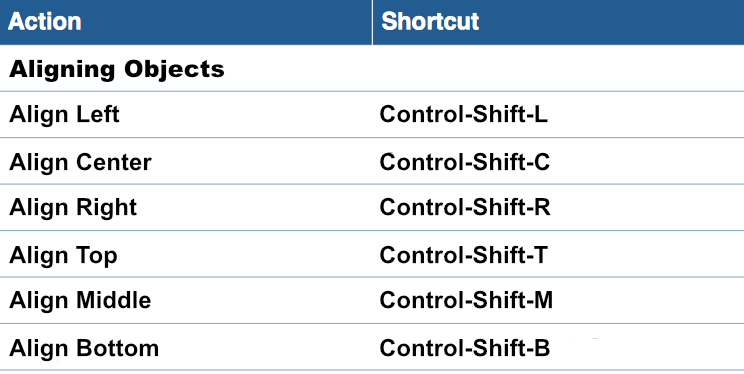
Task: Click the Control-Shift-R shortcut text
Action: pos(465,207)
